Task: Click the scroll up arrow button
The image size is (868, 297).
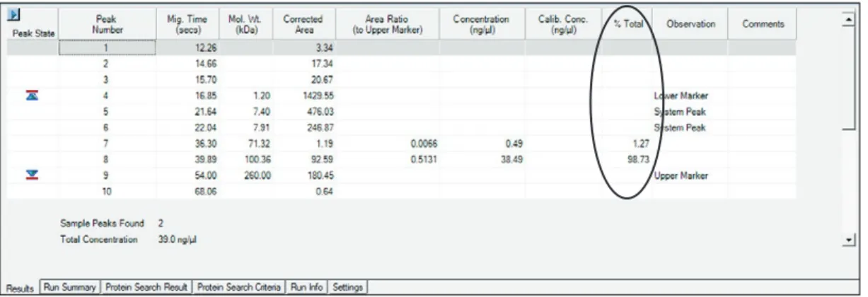Action: (x=850, y=21)
